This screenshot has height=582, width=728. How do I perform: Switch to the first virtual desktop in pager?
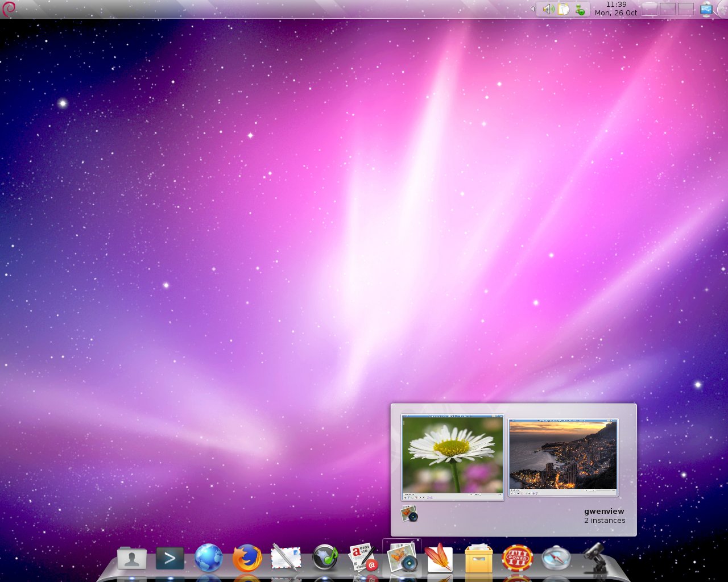coord(649,9)
